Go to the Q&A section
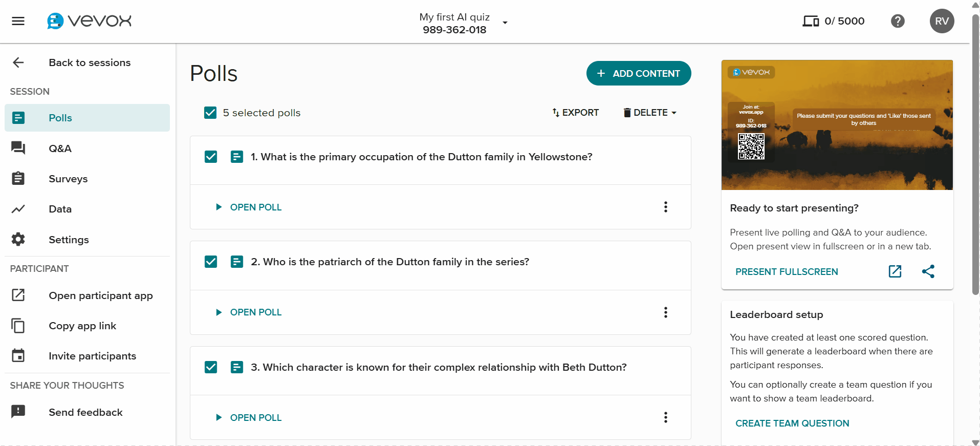Image resolution: width=980 pixels, height=446 pixels. pos(60,148)
